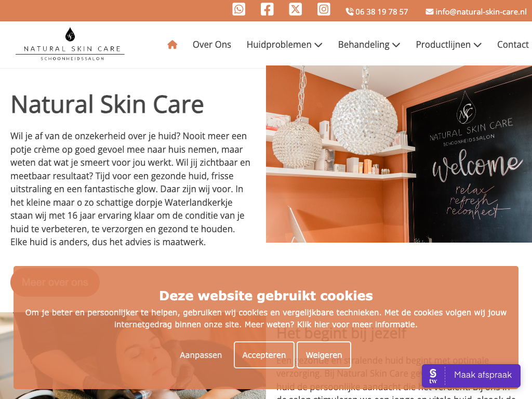Open the X (Twitter) icon link
532x399 pixels.
coord(295,9)
